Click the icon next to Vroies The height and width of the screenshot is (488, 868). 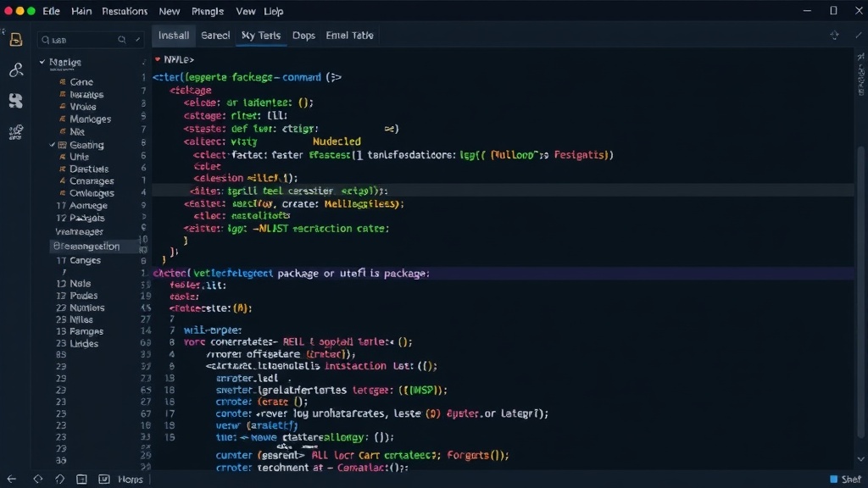coord(63,107)
